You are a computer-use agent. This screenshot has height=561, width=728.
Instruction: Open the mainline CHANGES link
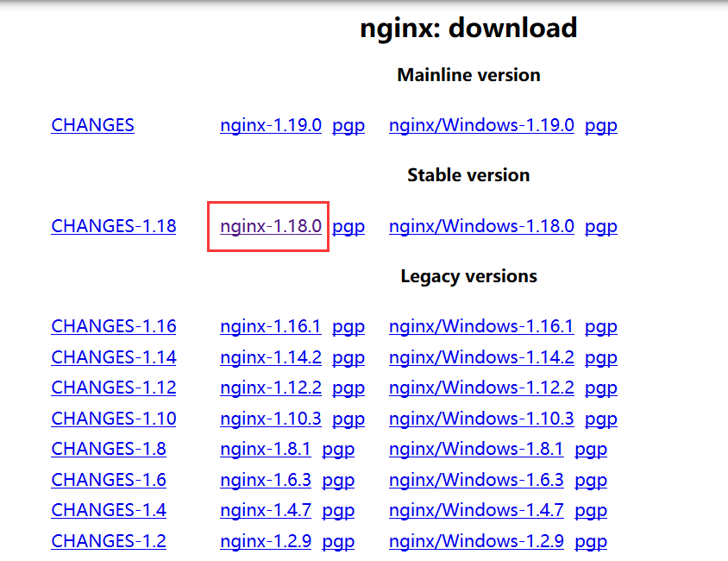coord(92,125)
